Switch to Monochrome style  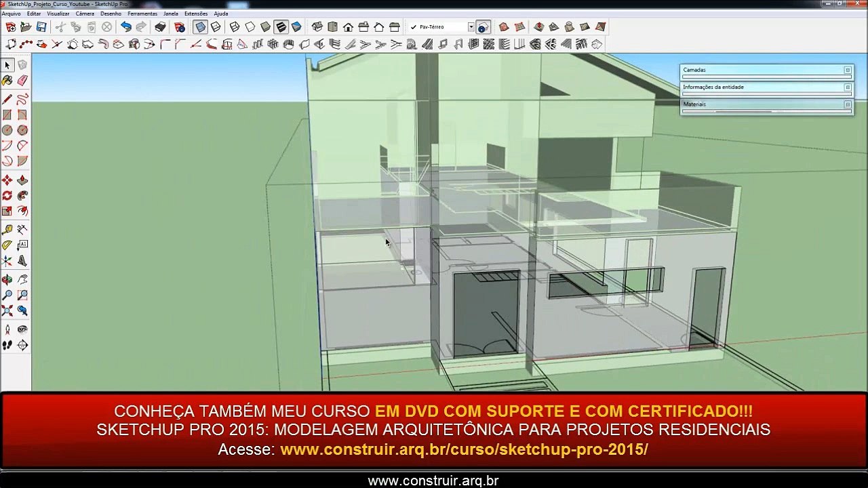296,27
